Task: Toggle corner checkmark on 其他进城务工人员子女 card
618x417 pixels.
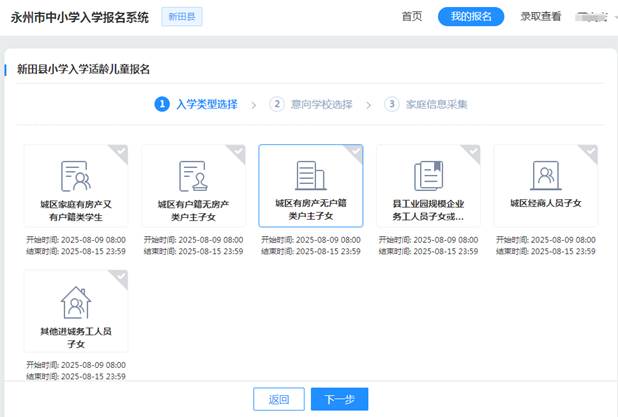Action: tap(119, 277)
